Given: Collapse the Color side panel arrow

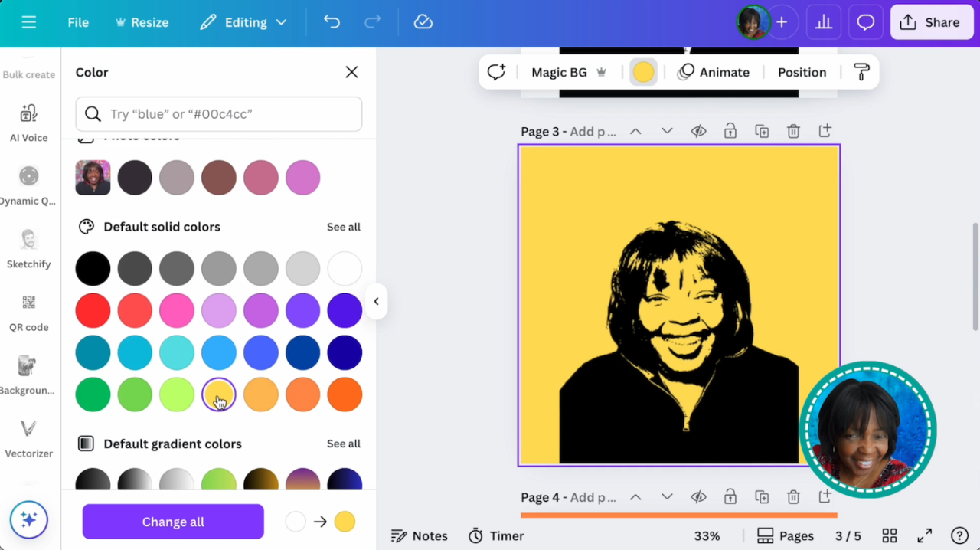Looking at the screenshot, I should click(x=376, y=301).
